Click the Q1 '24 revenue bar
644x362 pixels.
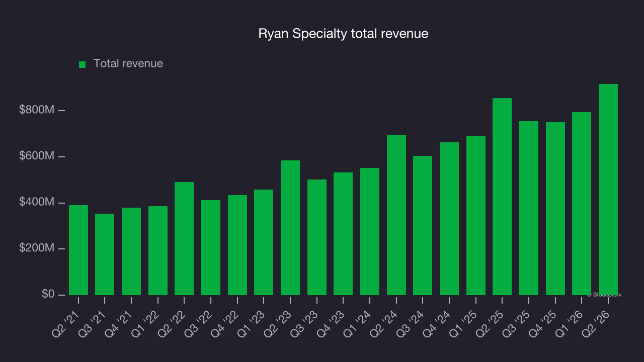point(370,231)
